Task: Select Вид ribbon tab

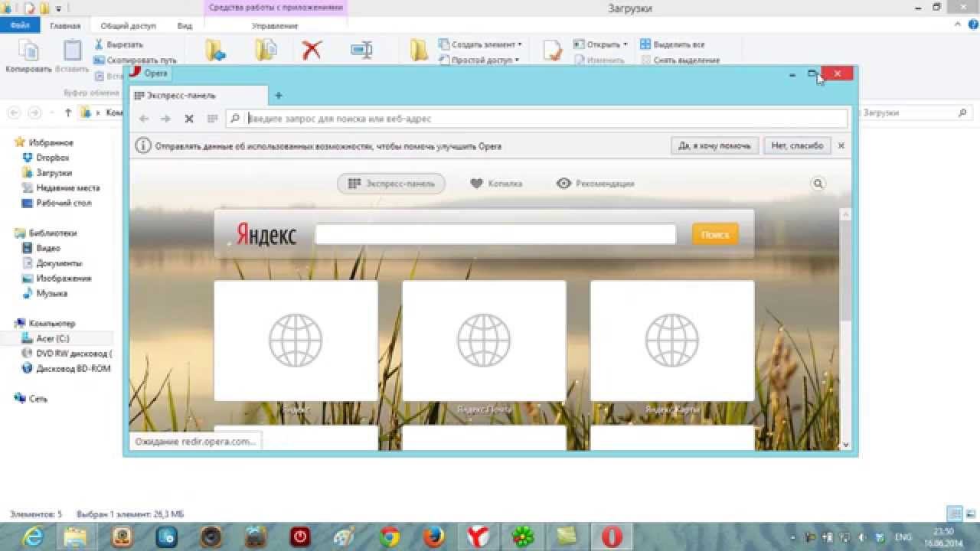Action: (185, 25)
